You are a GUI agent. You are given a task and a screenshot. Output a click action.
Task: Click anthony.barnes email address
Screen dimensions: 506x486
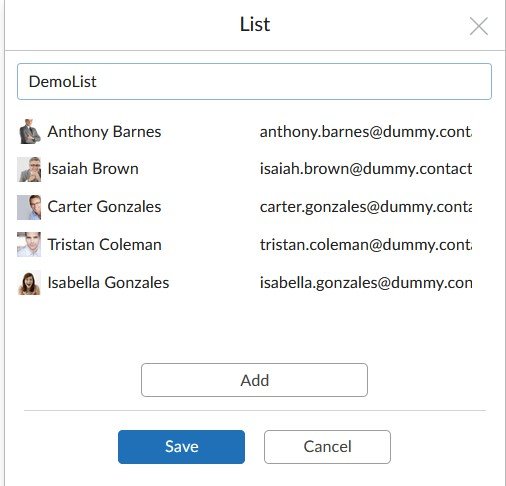coord(366,132)
